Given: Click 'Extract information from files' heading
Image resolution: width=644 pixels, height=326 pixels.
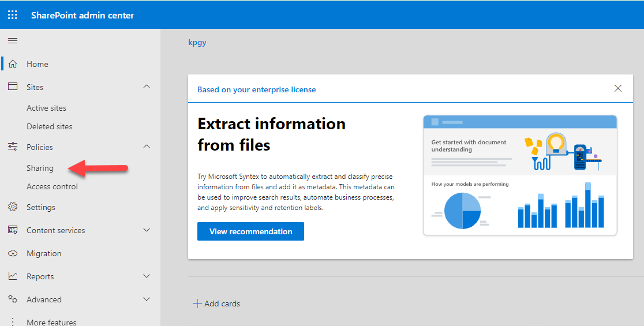Looking at the screenshot, I should click(x=271, y=134).
